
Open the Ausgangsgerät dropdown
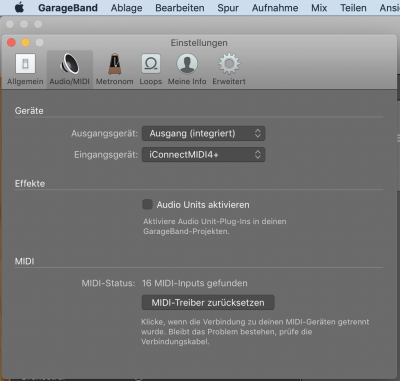click(x=203, y=133)
